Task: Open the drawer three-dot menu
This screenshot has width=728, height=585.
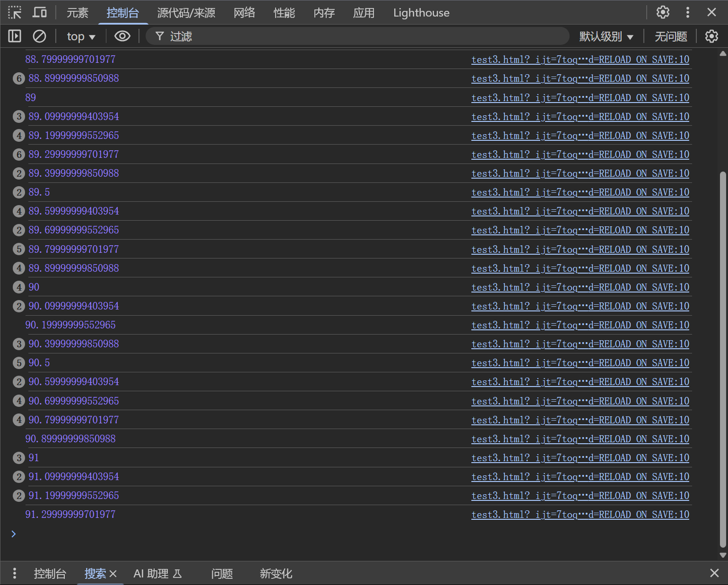Action: [x=15, y=573]
